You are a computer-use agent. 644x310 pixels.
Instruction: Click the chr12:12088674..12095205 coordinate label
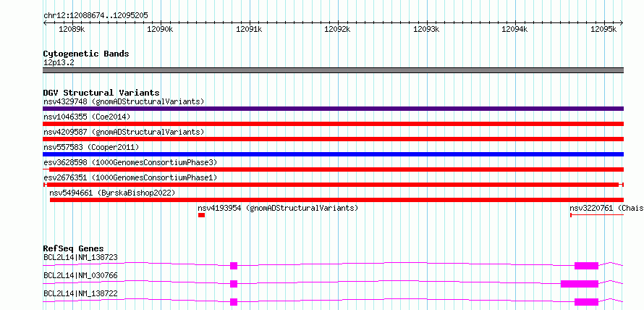[96, 16]
